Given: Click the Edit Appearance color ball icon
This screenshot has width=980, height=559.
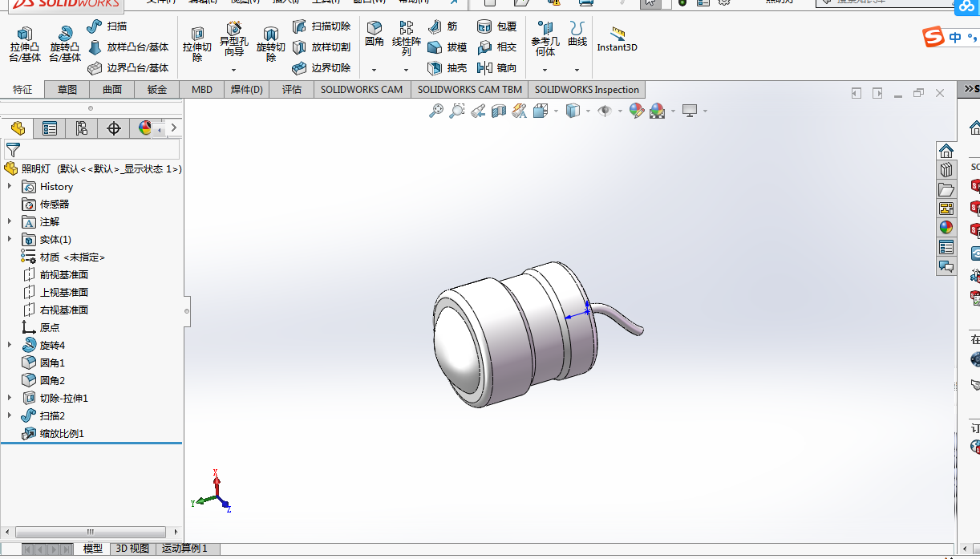Looking at the screenshot, I should (x=637, y=111).
